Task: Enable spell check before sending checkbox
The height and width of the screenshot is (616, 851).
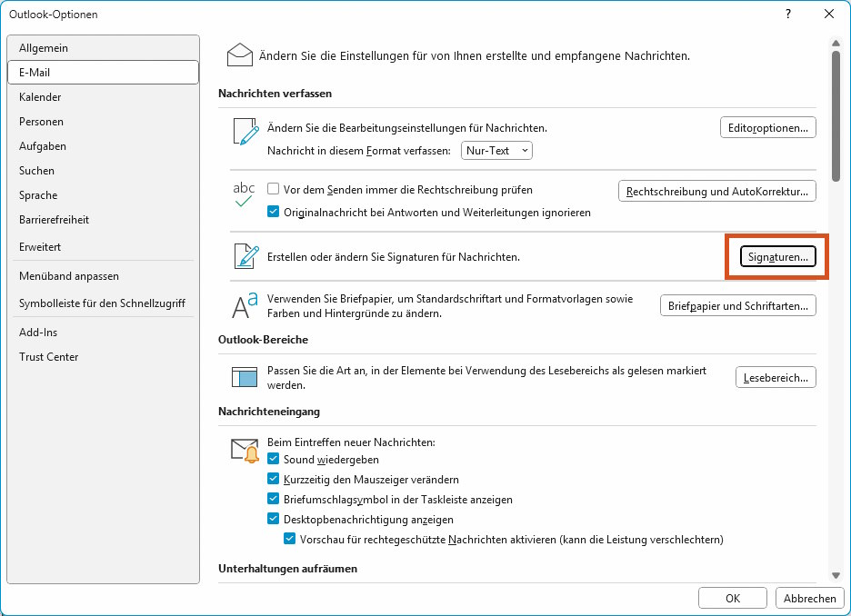Action: [273, 189]
